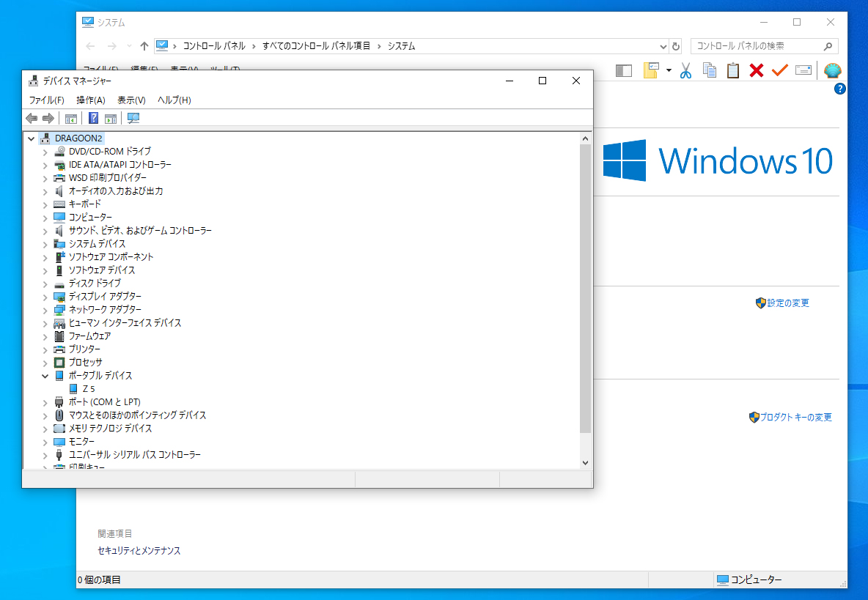Expand the ディスプレイ アダプター node
868x600 pixels.
[x=45, y=297]
